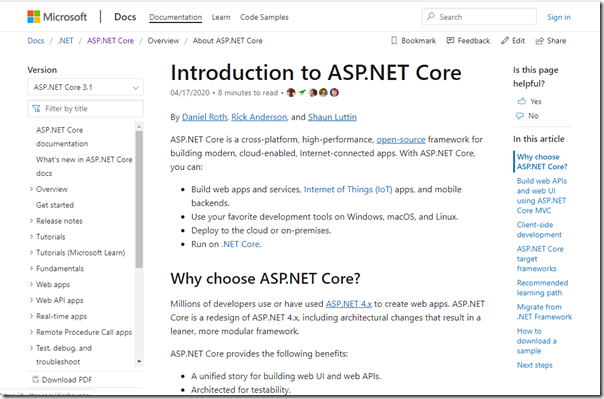Screen dimensions: 604x399
Task: Click the Docs header link
Action: pyautogui.click(x=125, y=17)
